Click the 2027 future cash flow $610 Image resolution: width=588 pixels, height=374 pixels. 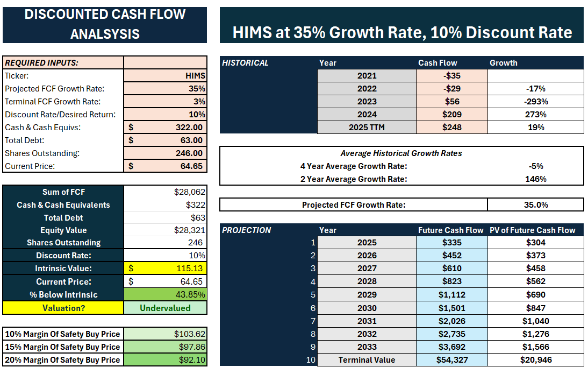pyautogui.click(x=452, y=268)
